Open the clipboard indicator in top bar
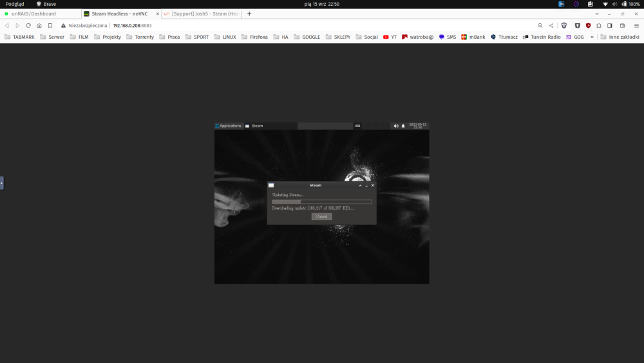The image size is (644, 363). [x=590, y=4]
